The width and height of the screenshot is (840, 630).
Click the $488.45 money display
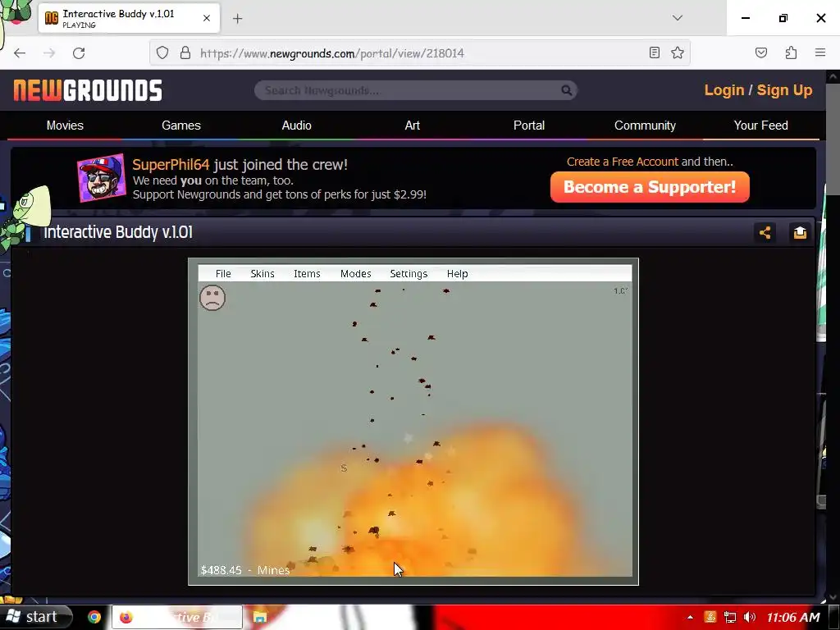221,570
